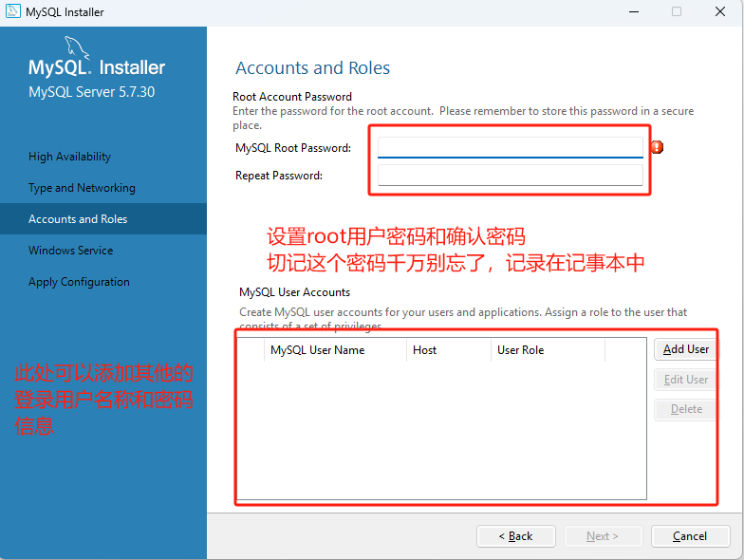The width and height of the screenshot is (744, 560).
Task: Go back with the Back button
Action: pos(516,536)
